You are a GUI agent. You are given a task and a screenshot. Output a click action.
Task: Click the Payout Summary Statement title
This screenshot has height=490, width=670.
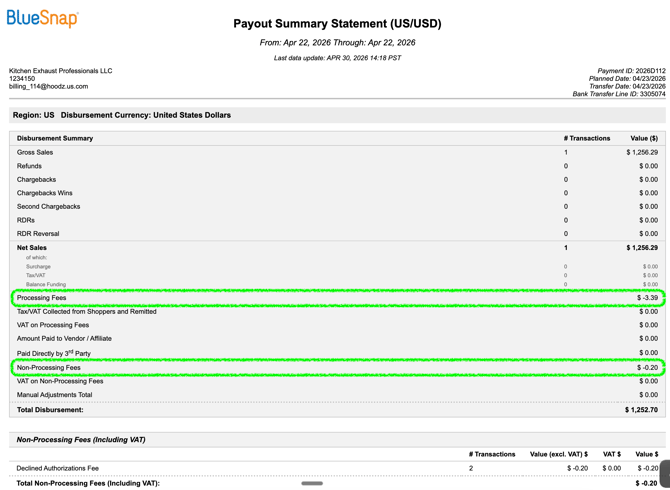click(x=337, y=23)
